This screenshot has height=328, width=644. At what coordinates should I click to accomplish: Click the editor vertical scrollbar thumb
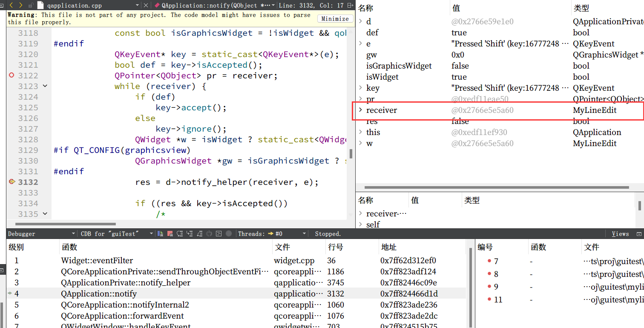(351, 154)
